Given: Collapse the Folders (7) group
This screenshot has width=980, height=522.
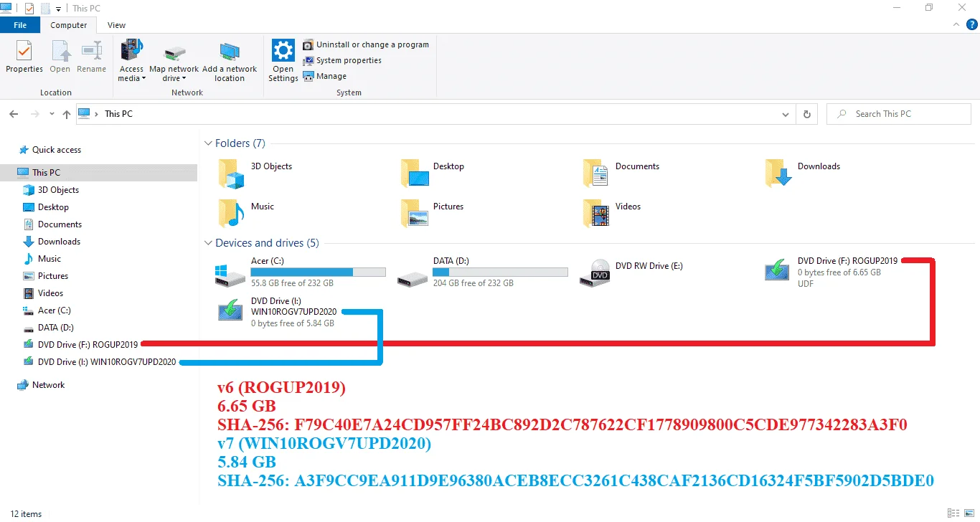Looking at the screenshot, I should [x=208, y=143].
